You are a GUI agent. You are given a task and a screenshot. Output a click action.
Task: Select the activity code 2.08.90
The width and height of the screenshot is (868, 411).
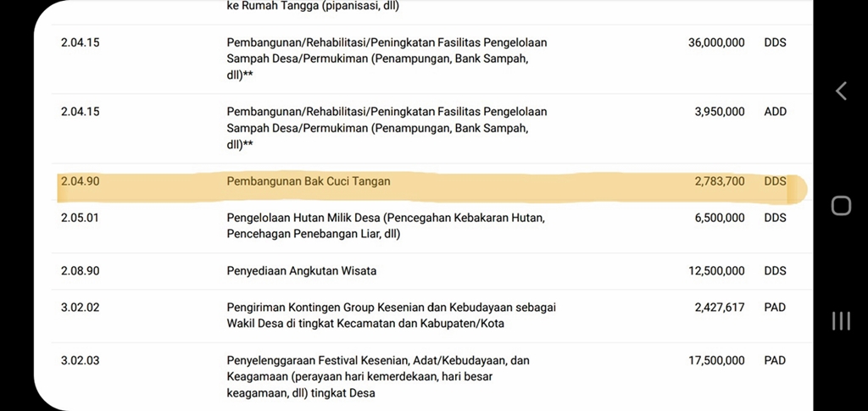click(x=81, y=271)
